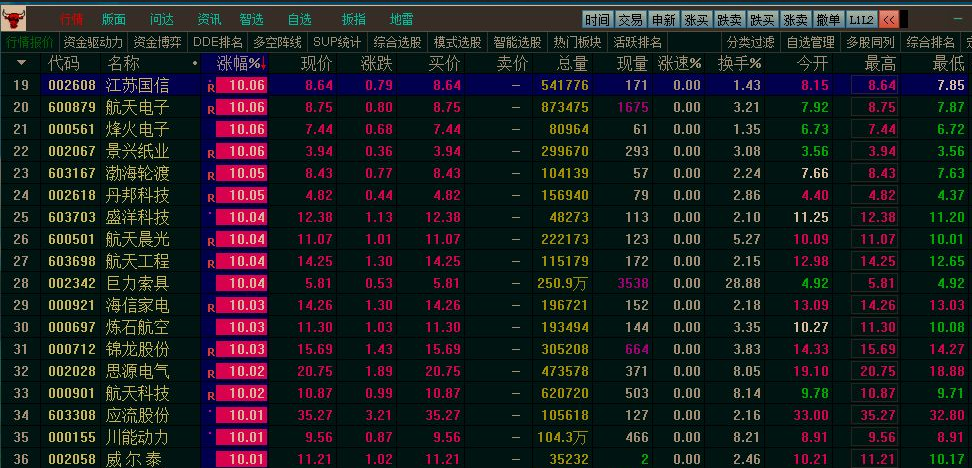
Task: Sort by the 总量 column header
Action: (572, 63)
